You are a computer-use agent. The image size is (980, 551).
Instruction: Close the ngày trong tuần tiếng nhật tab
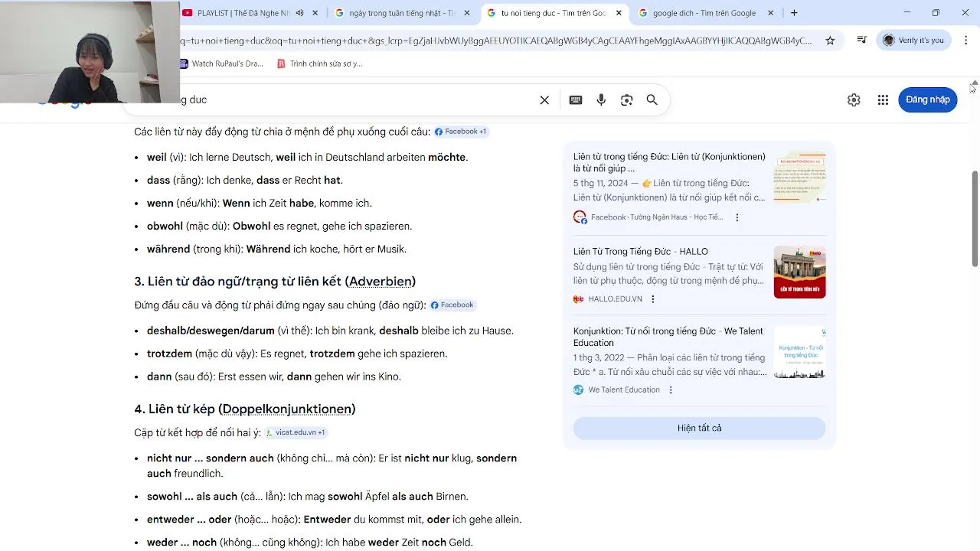point(466,13)
